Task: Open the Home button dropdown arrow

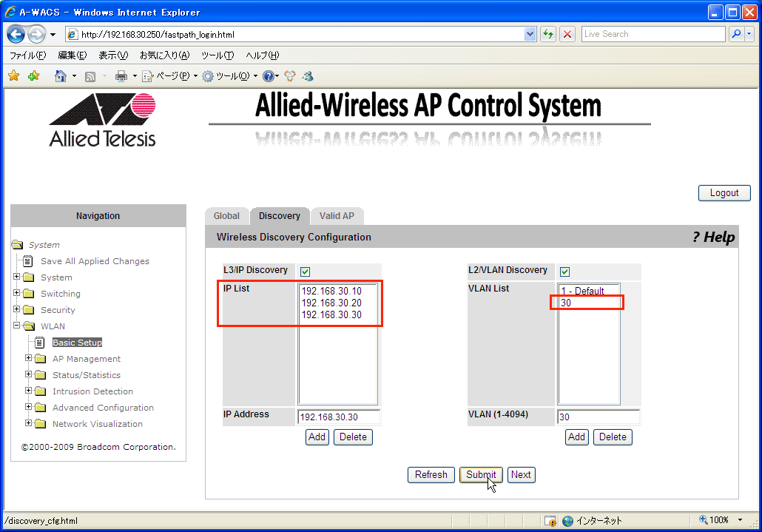Action: [74, 75]
